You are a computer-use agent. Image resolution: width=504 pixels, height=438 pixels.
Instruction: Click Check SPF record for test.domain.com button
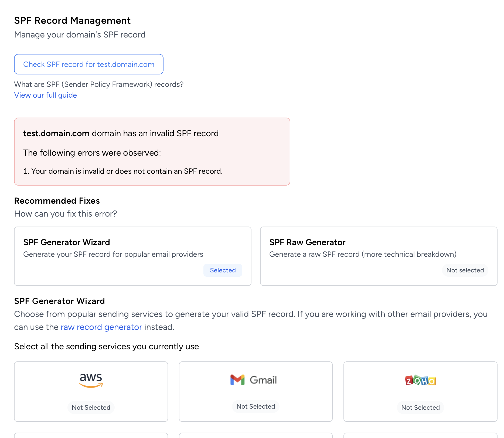tap(89, 64)
